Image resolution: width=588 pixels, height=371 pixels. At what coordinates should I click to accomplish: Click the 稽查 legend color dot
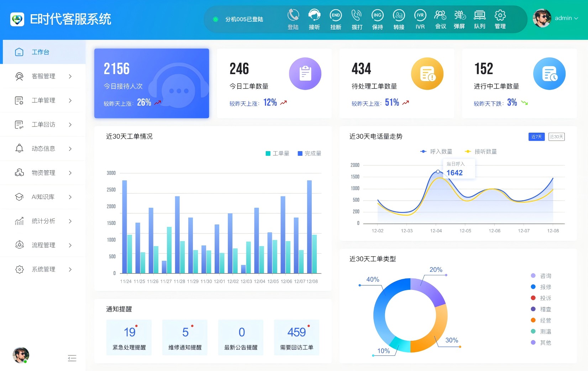(x=533, y=309)
